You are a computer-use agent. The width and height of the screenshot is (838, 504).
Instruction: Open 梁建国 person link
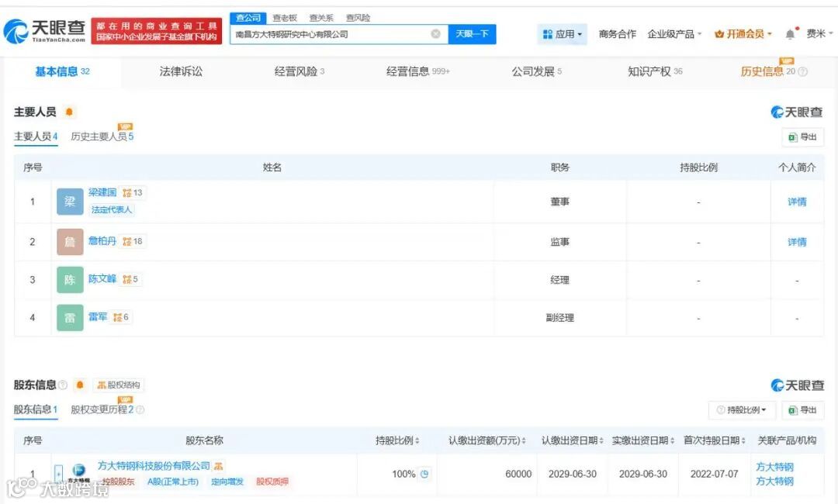(102, 192)
